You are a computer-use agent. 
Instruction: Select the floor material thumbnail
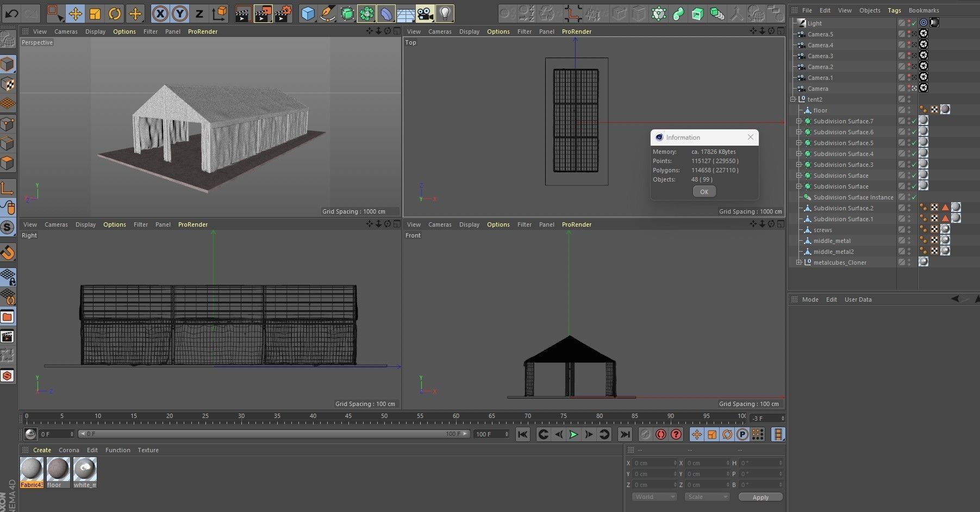(x=58, y=472)
